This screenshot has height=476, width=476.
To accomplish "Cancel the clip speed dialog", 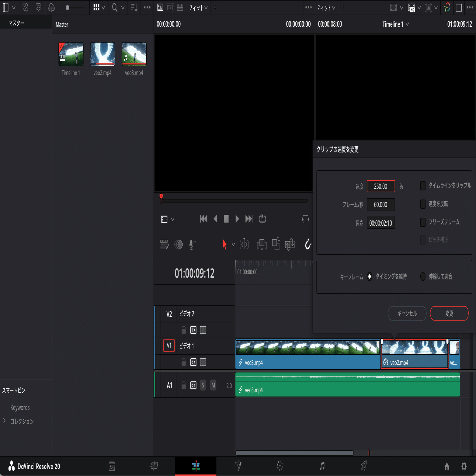I will (407, 313).
